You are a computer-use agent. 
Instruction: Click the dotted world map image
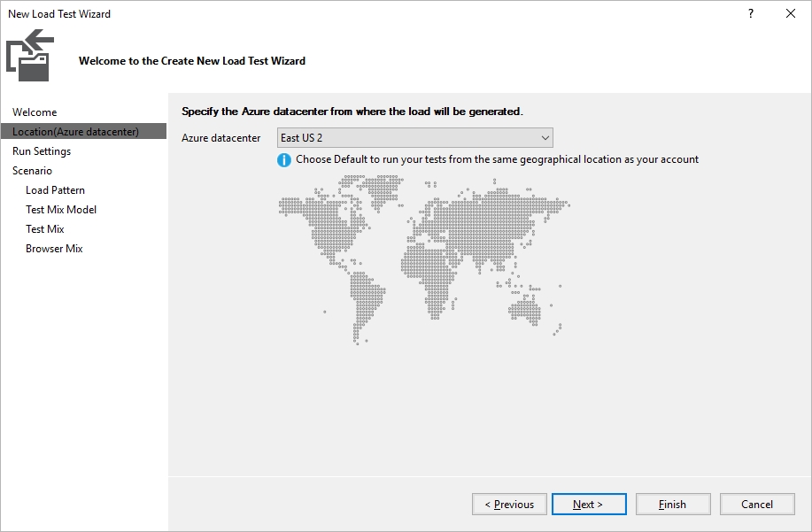coord(424,259)
